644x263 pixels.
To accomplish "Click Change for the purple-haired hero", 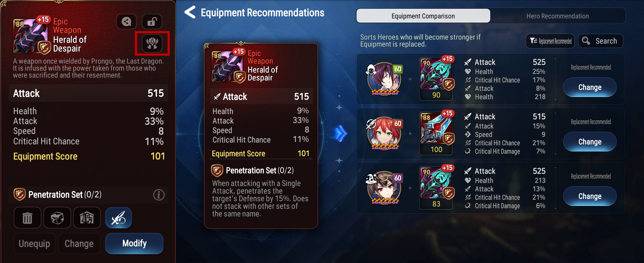I will (590, 87).
